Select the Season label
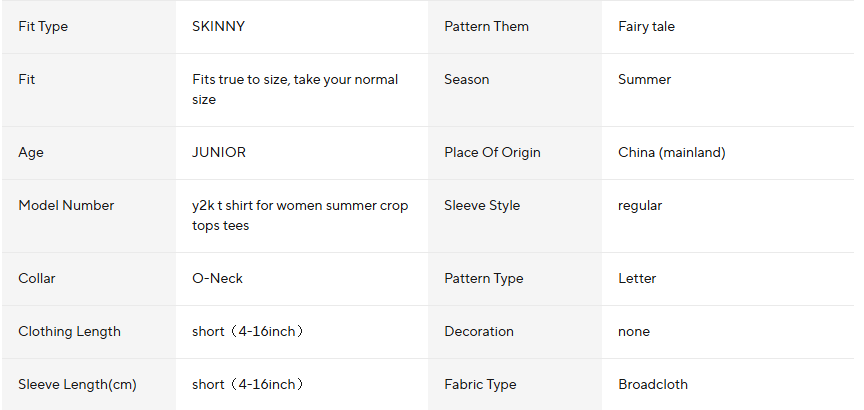The height and width of the screenshot is (410, 864). tap(466, 79)
